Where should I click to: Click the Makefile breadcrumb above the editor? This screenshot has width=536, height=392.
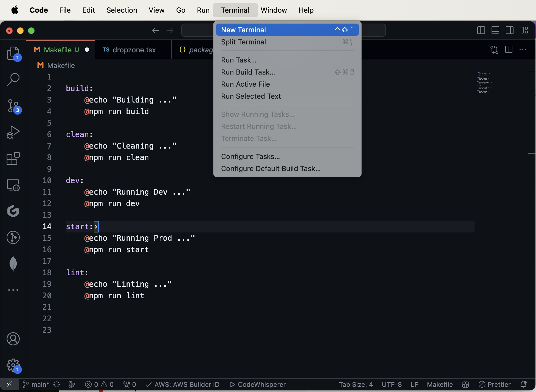click(56, 65)
